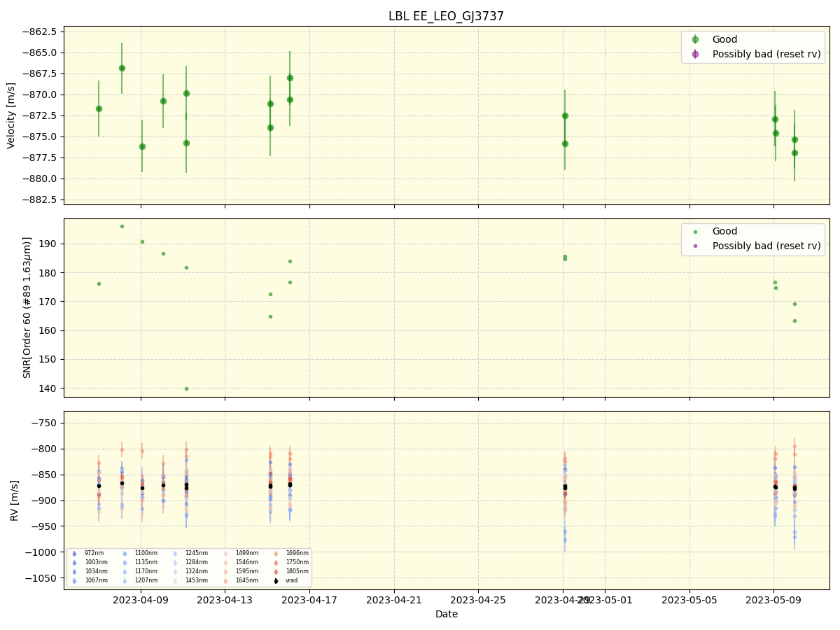The height and width of the screenshot is (630, 840).
Task: Click the highest velocity point near -866.8
Action: click(x=122, y=68)
